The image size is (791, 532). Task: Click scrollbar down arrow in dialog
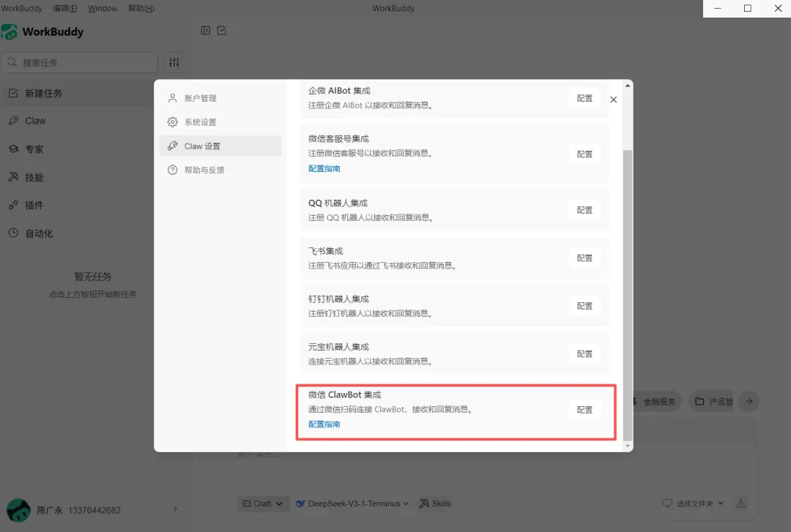628,446
